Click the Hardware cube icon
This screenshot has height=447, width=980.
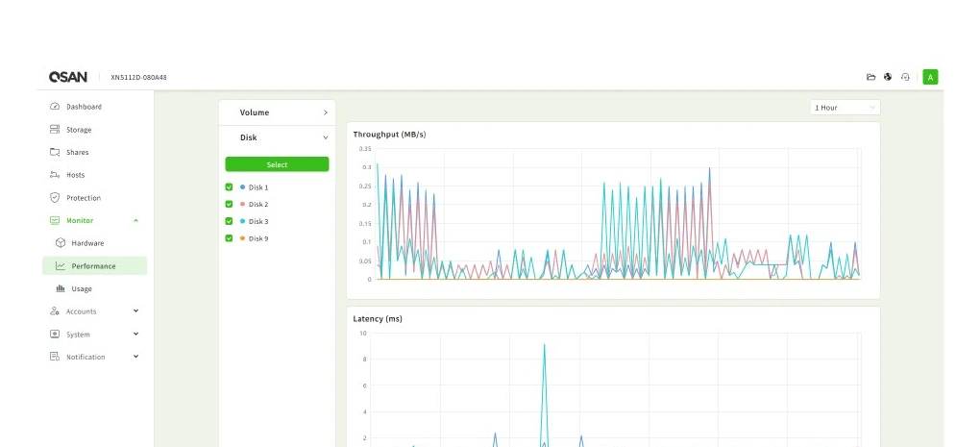click(x=61, y=242)
